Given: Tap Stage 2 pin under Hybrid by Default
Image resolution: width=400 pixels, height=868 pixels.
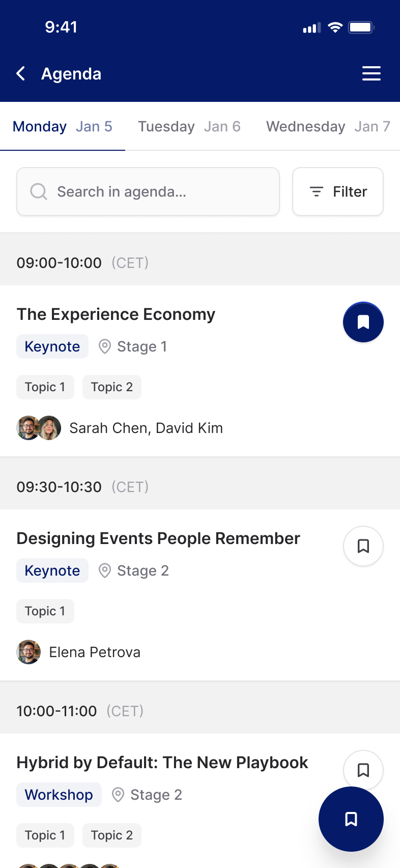Looking at the screenshot, I should (118, 795).
